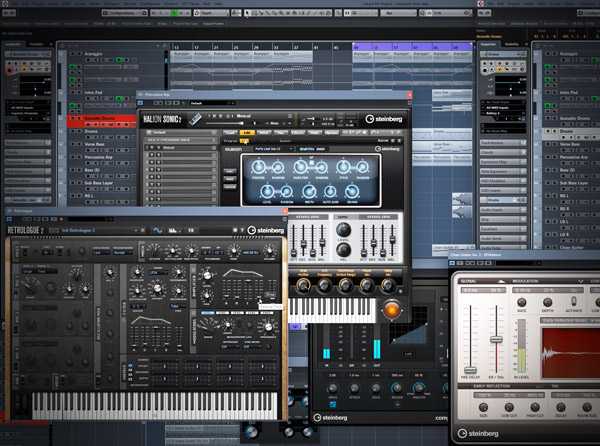The image size is (600, 446).
Task: Click the Auto Gain knob in HALion macro panel
Action: [330, 191]
